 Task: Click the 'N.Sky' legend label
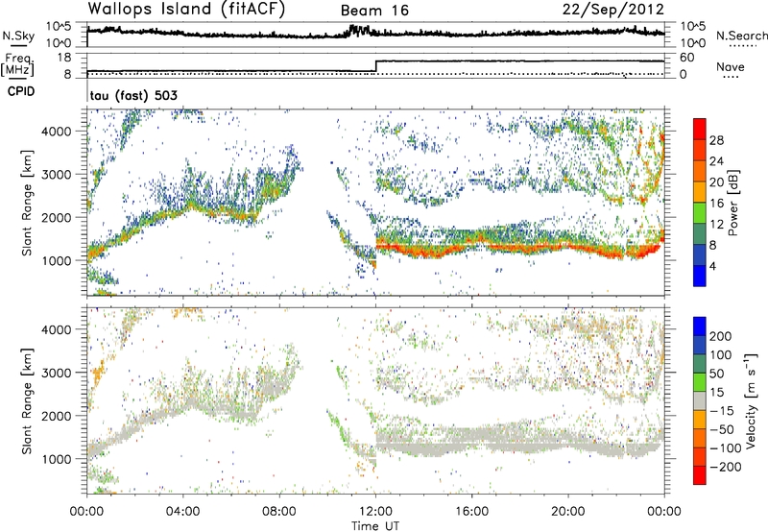click(18, 36)
